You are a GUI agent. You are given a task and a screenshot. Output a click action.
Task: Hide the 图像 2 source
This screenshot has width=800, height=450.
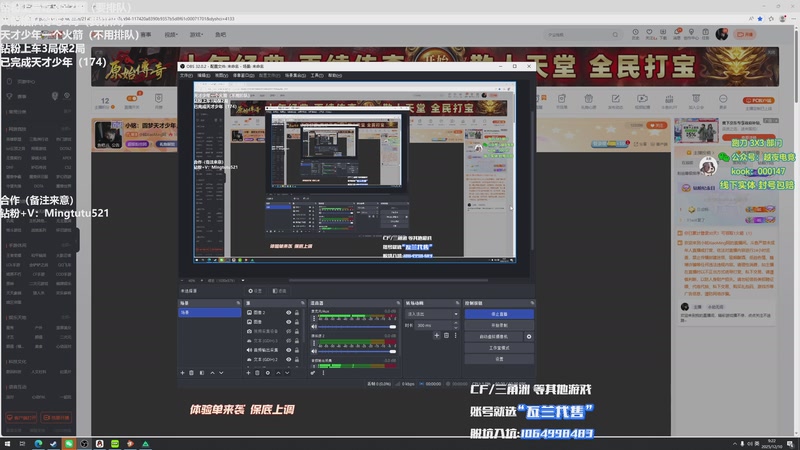pos(289,313)
